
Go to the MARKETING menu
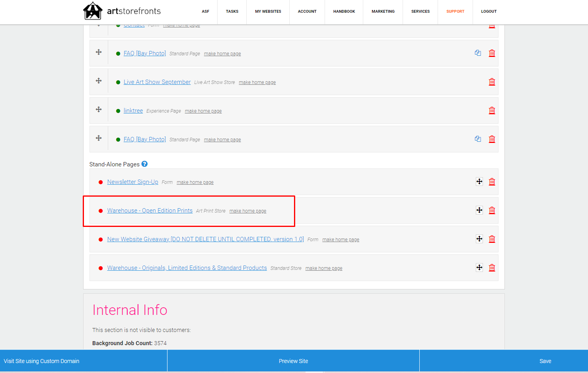click(383, 12)
